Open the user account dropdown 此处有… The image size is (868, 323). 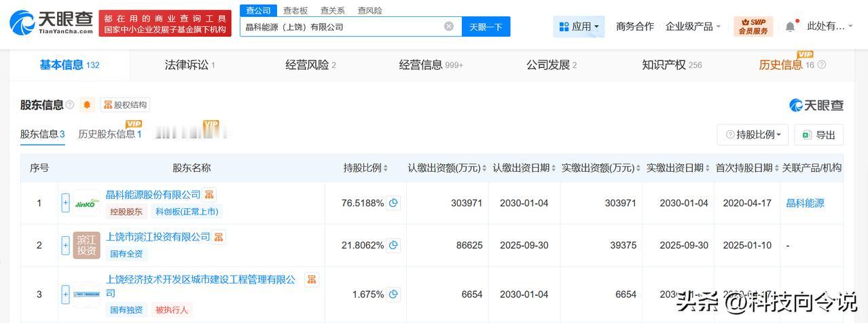(x=831, y=26)
